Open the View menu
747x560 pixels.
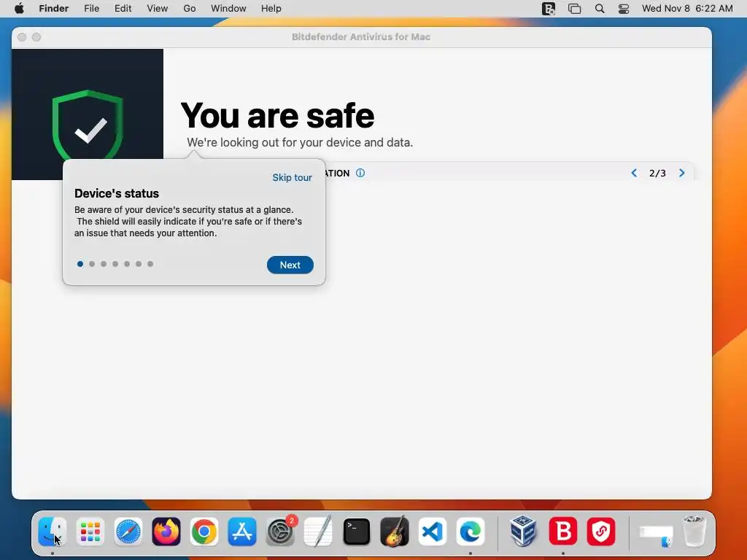pyautogui.click(x=158, y=9)
